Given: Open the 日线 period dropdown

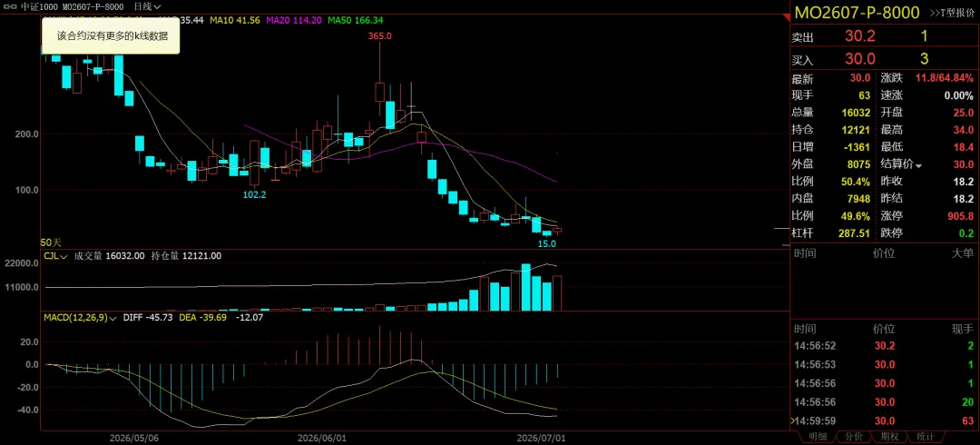Looking at the screenshot, I should click(148, 6).
